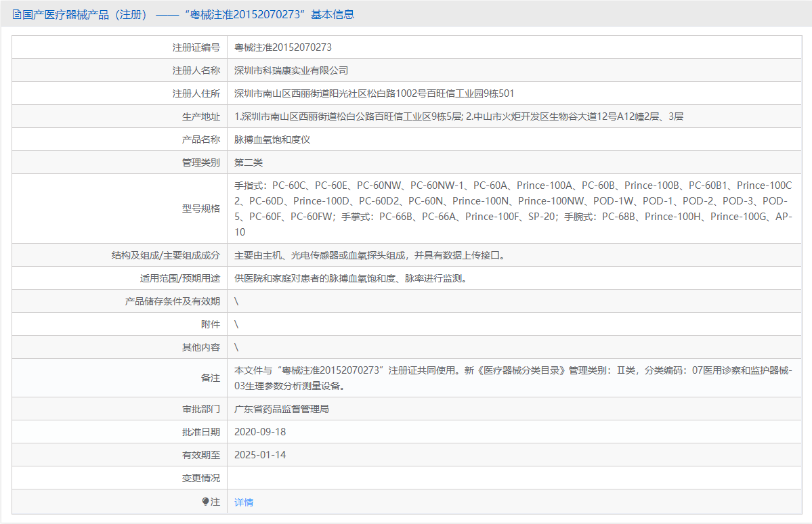
Task: Click the 结构及组成 composition description
Action: (x=375, y=255)
